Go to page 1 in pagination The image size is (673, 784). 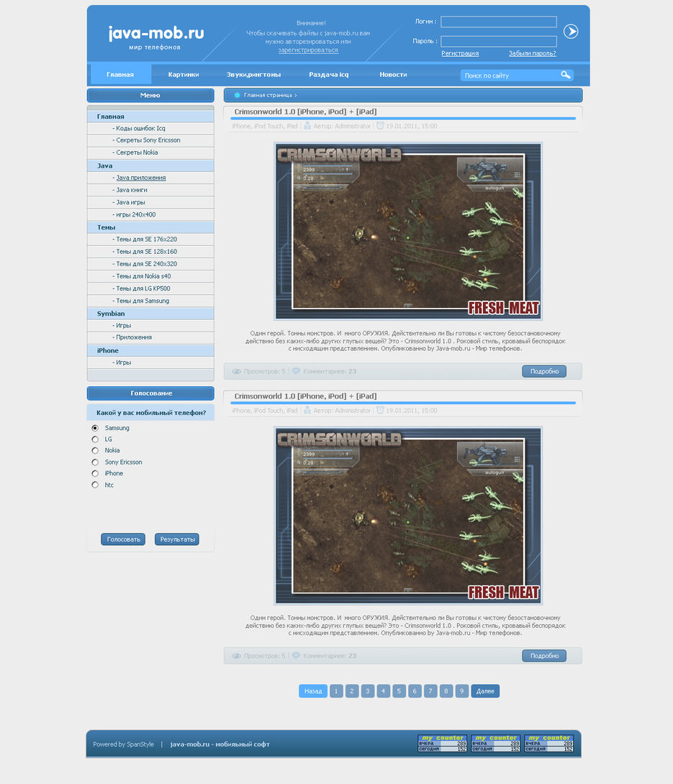(x=336, y=691)
